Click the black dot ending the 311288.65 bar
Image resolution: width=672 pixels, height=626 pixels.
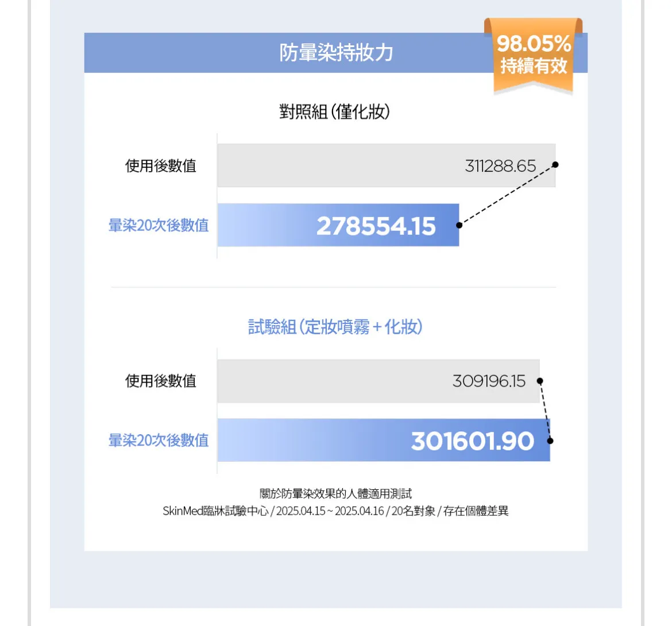555,165
